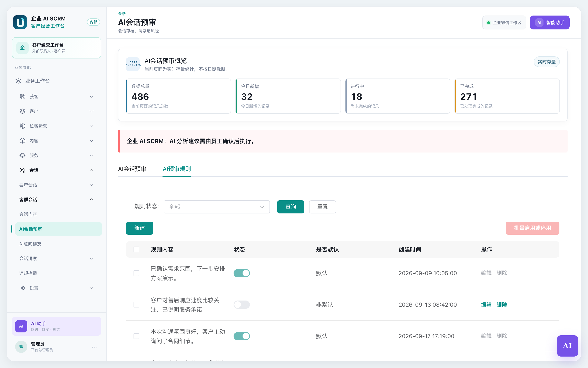Expand the 设置 menu chevron

coord(91,288)
